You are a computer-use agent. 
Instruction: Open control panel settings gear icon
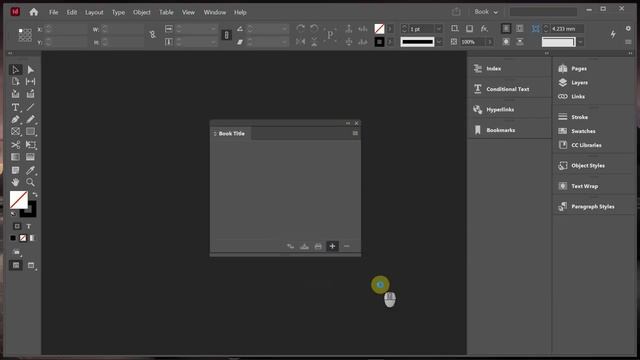tap(628, 28)
